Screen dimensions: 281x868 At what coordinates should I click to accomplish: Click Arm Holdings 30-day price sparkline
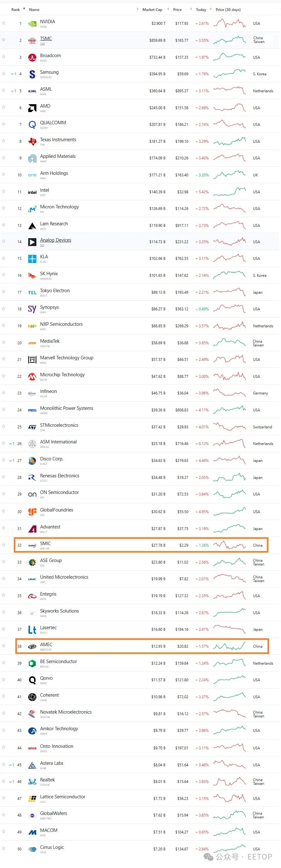point(230,174)
